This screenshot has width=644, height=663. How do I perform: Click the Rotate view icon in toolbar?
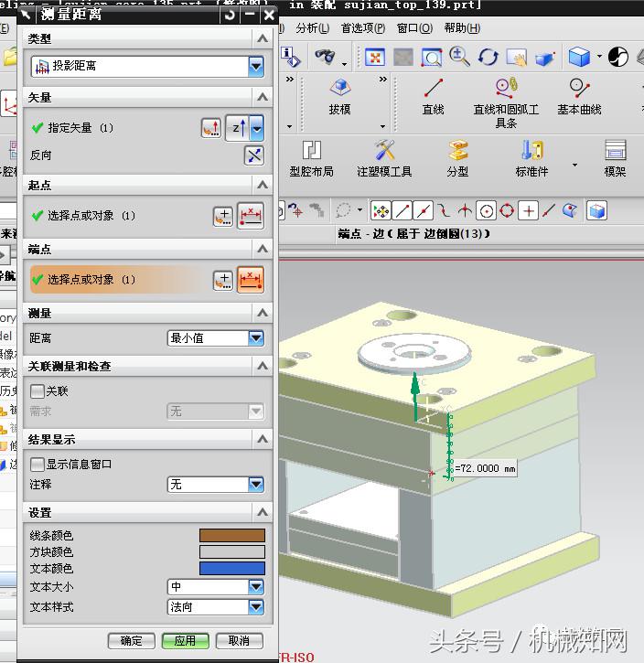point(488,58)
